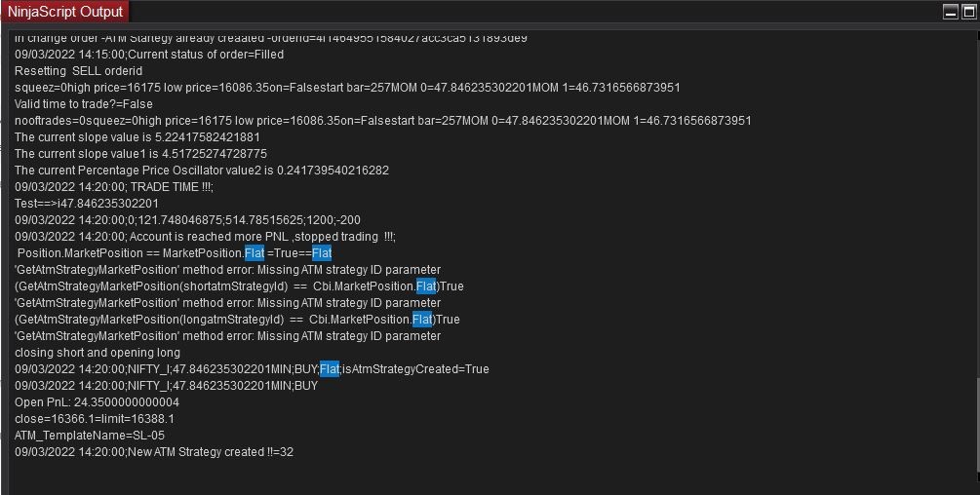The height and width of the screenshot is (495, 980).
Task: Click the 'Resetting SELL orderid' line
Action: click(x=79, y=71)
